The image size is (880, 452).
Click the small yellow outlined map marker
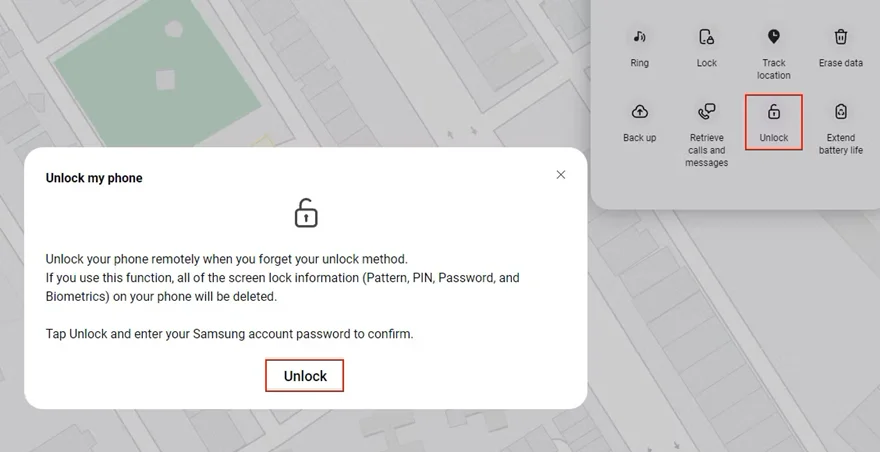(x=264, y=141)
